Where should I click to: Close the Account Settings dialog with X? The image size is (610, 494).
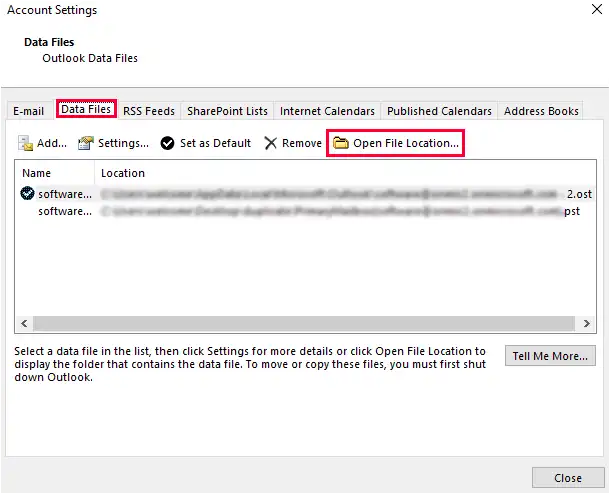597,9
